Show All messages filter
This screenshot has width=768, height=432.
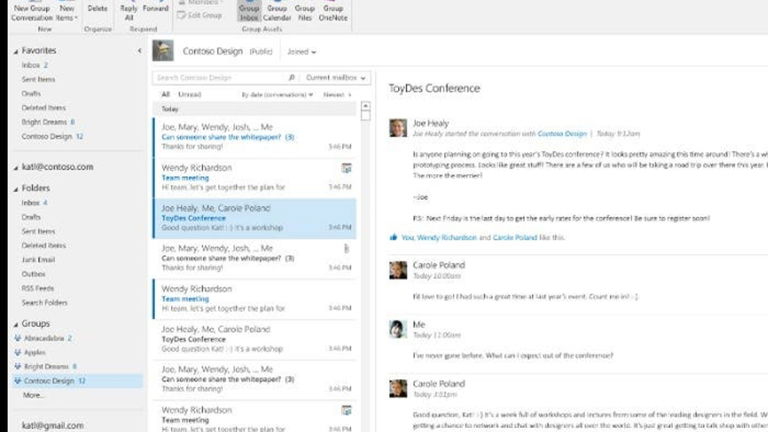[166, 94]
